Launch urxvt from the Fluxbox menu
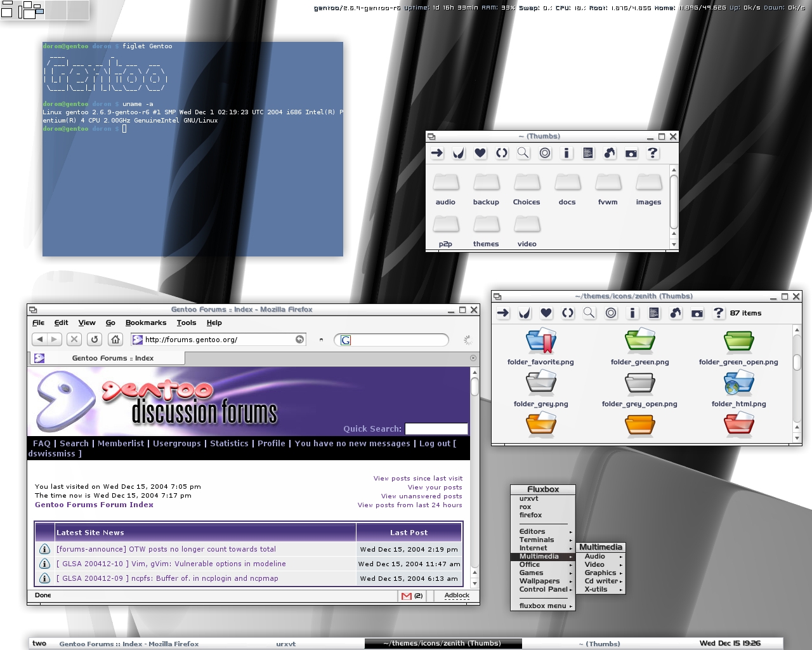This screenshot has height=650, width=812. tap(542, 498)
